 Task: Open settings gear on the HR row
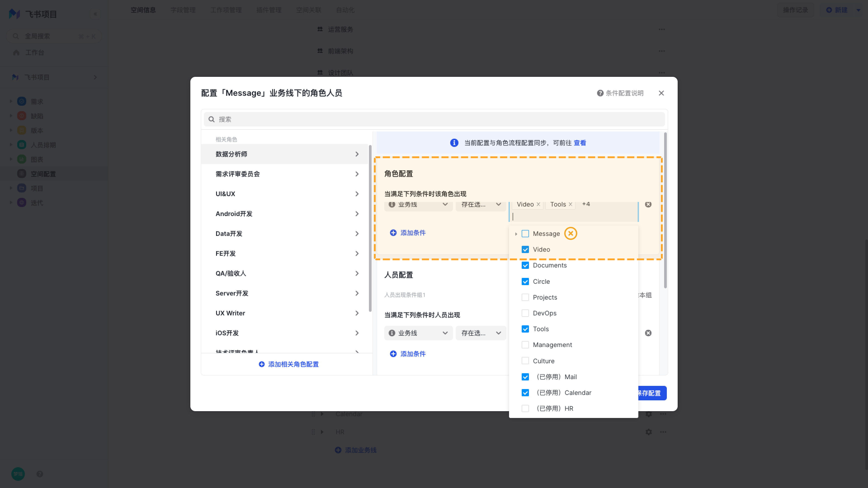649,432
